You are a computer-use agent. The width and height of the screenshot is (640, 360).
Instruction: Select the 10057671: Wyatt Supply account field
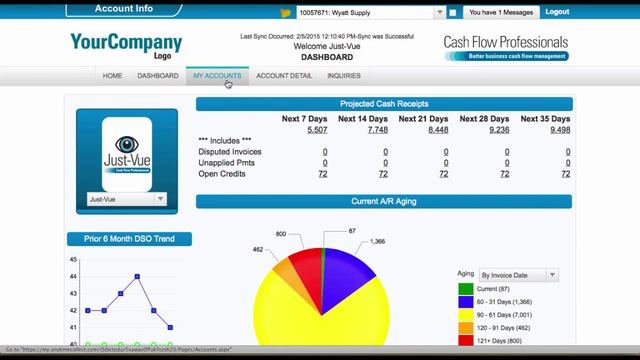(x=365, y=13)
